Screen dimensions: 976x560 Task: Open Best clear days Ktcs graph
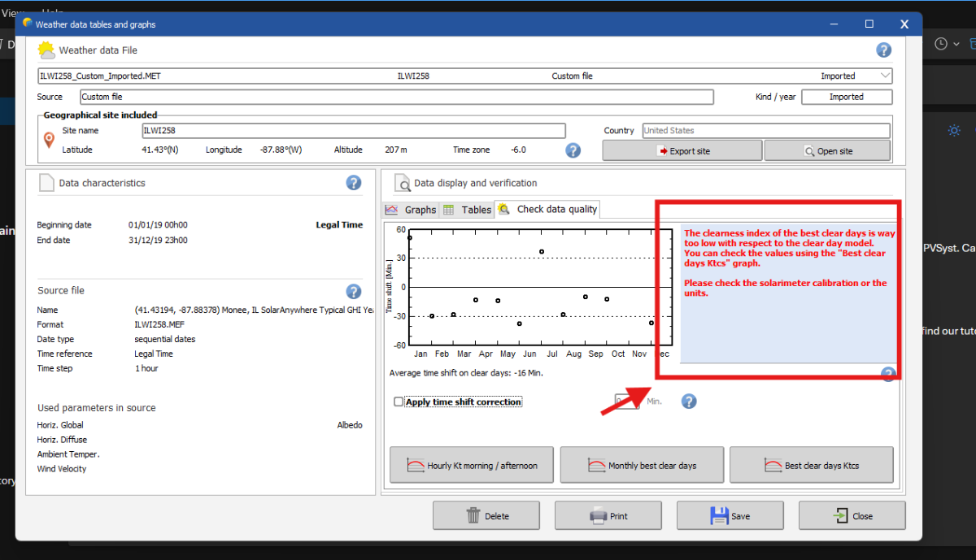(811, 466)
